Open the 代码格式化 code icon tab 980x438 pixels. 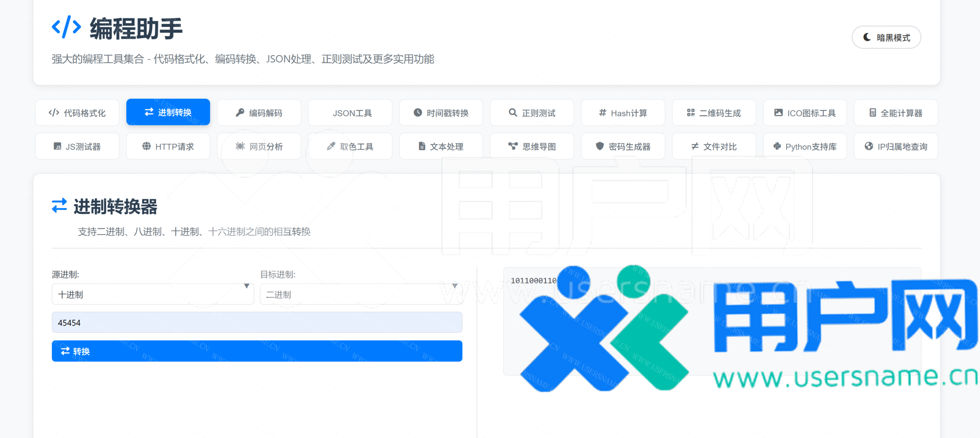click(x=54, y=112)
